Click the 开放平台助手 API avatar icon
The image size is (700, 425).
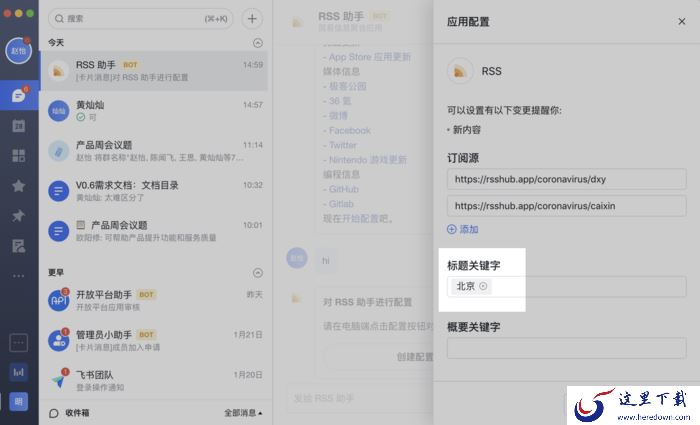pyautogui.click(x=58, y=300)
